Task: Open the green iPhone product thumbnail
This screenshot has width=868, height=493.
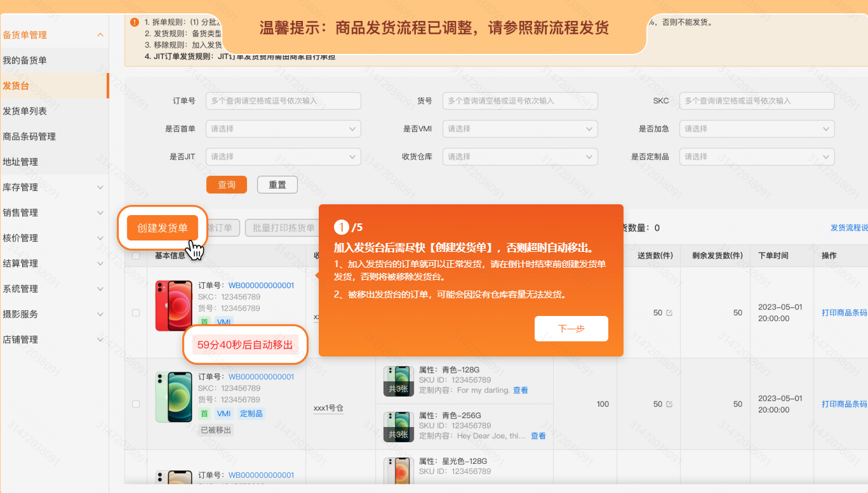Action: (174, 397)
